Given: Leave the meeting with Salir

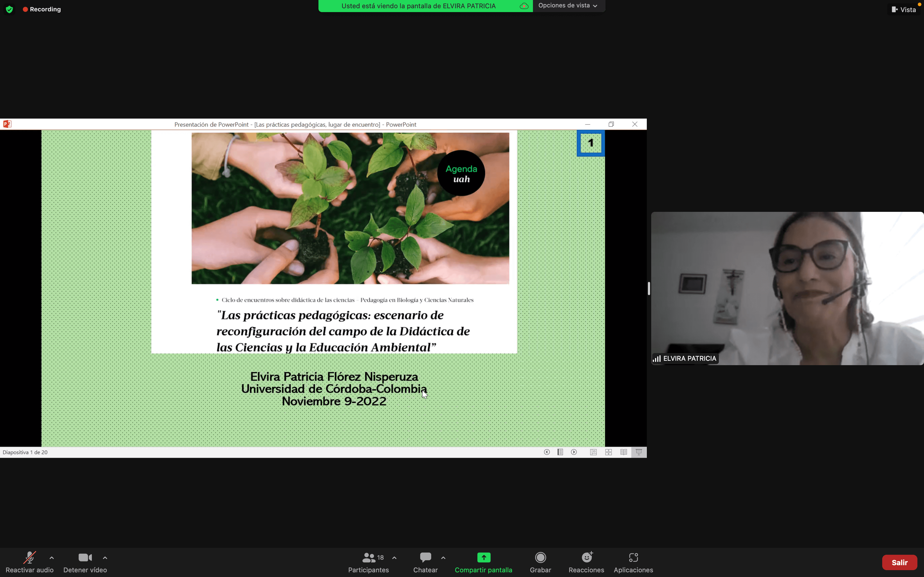Looking at the screenshot, I should coord(899,562).
